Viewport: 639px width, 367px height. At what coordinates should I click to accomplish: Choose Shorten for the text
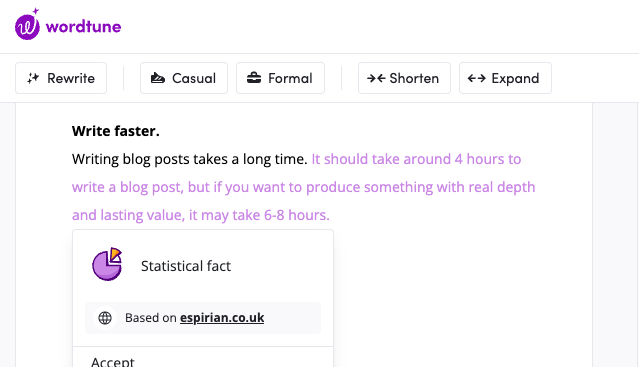[404, 78]
